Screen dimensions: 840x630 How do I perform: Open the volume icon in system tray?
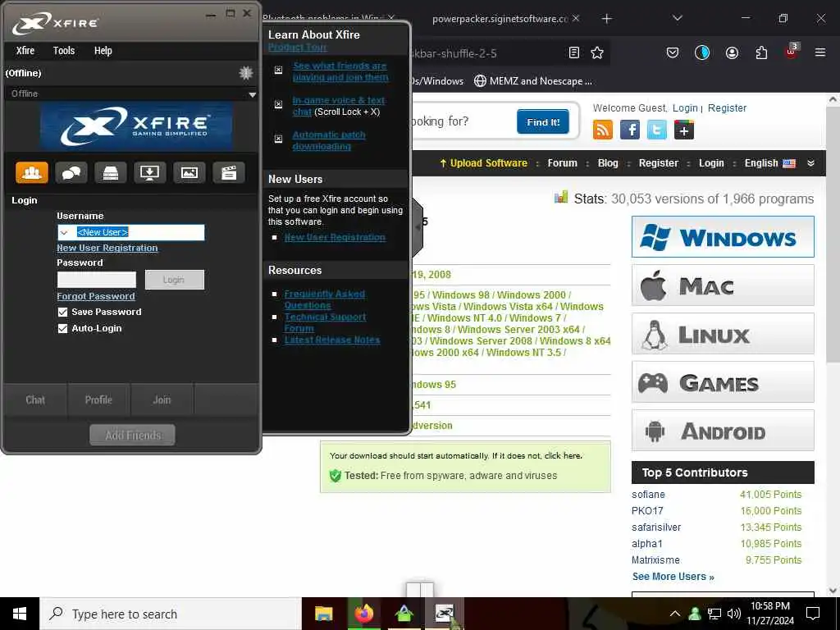(733, 614)
